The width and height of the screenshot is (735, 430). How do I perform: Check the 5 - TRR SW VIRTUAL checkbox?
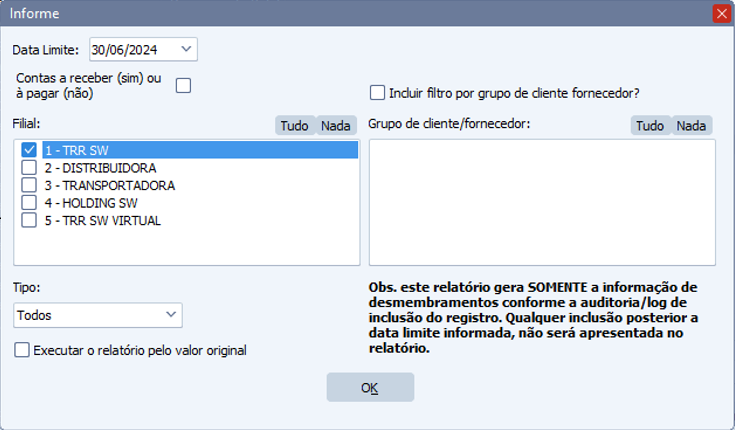point(29,220)
